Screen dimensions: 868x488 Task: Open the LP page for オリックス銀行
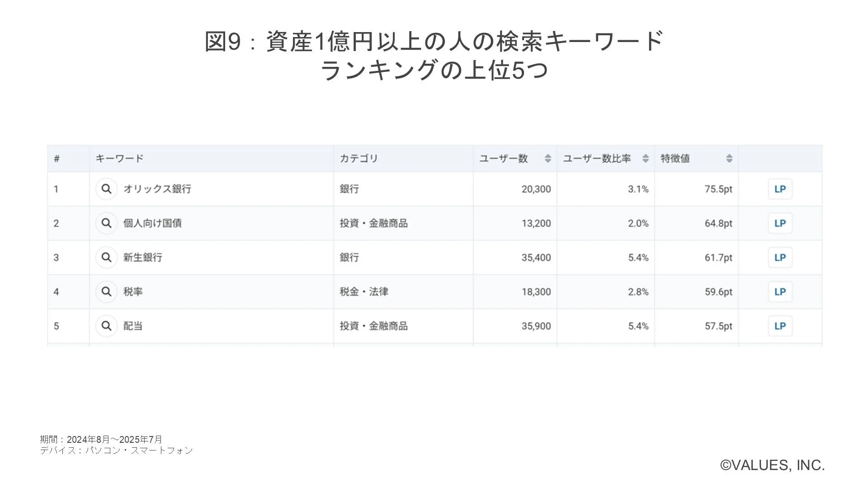click(x=779, y=189)
